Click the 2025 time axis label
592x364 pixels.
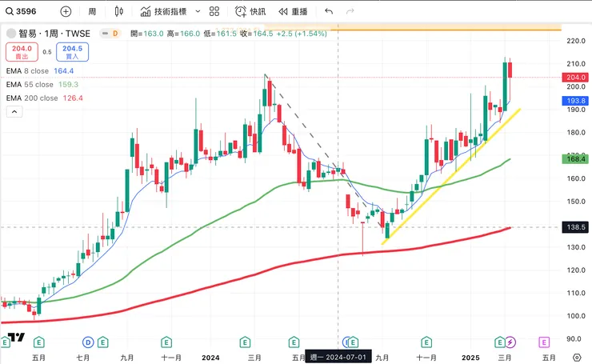(x=470, y=358)
